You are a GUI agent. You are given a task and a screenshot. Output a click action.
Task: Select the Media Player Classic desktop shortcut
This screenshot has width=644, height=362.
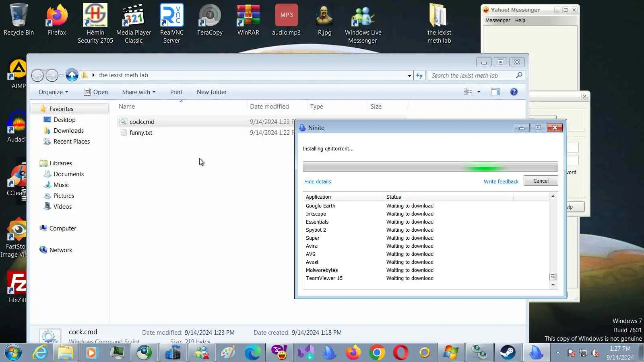click(134, 23)
